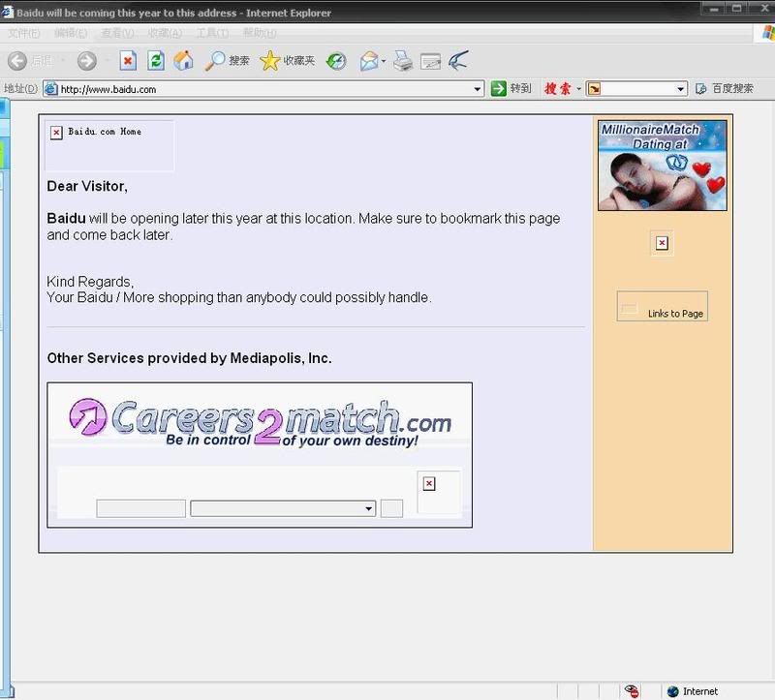Click the popup blocker status bar icon
This screenshot has width=775, height=700.
(632, 691)
